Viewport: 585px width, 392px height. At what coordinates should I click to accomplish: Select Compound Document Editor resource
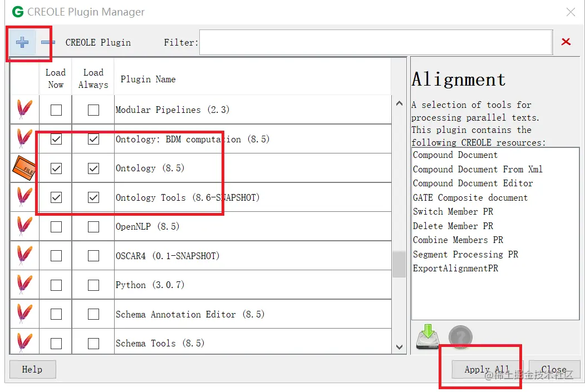(473, 183)
